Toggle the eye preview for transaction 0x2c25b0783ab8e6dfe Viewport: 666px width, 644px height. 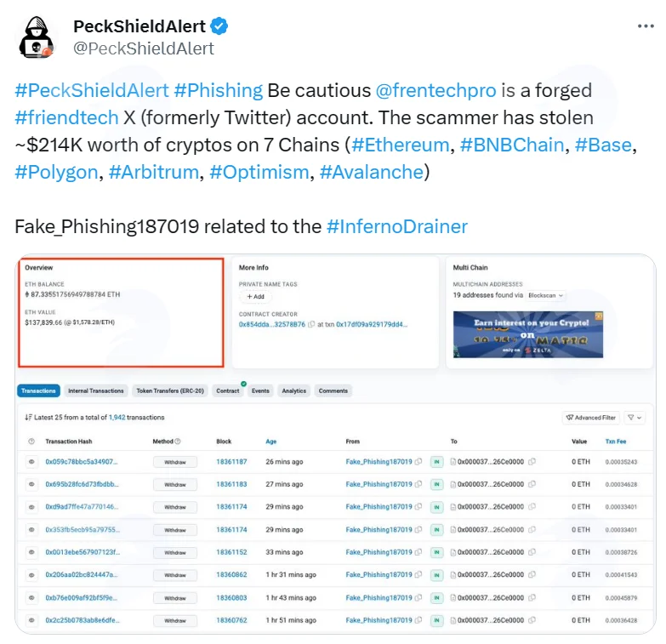click(31, 620)
